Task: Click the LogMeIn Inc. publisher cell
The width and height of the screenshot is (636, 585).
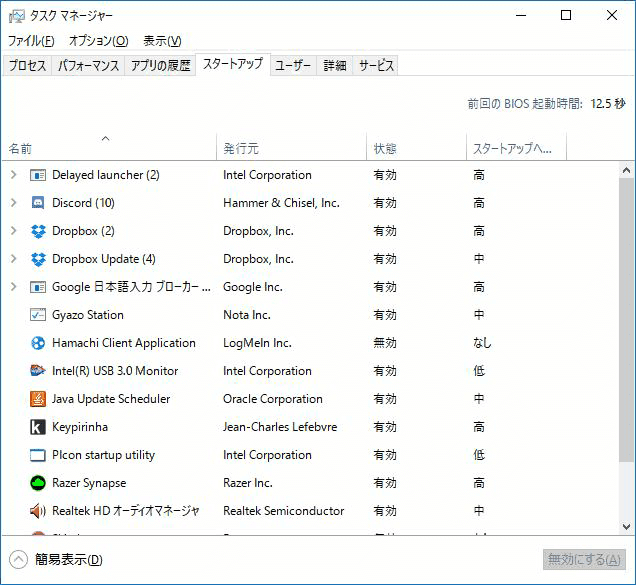Action: coord(258,343)
